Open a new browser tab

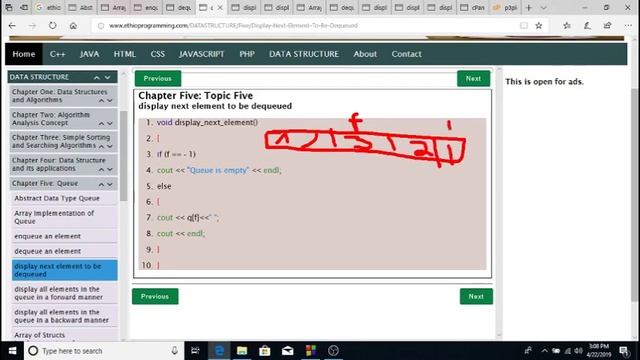[529, 7]
